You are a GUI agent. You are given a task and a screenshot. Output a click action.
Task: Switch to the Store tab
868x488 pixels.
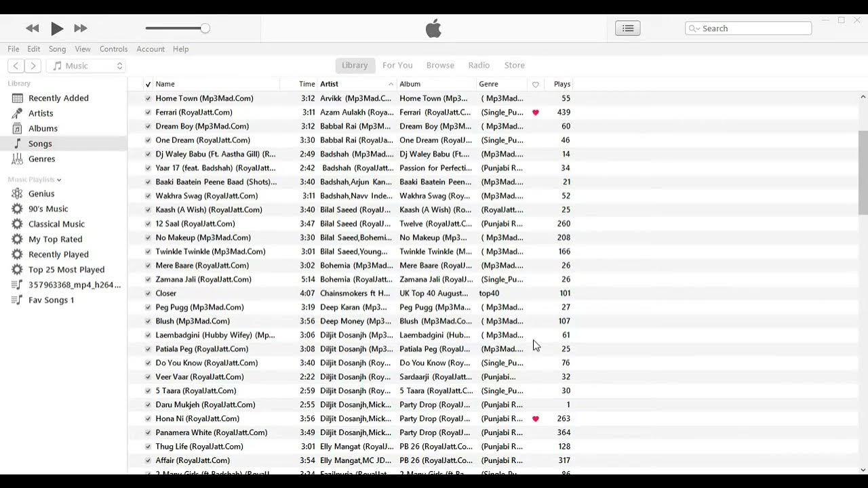coord(515,65)
